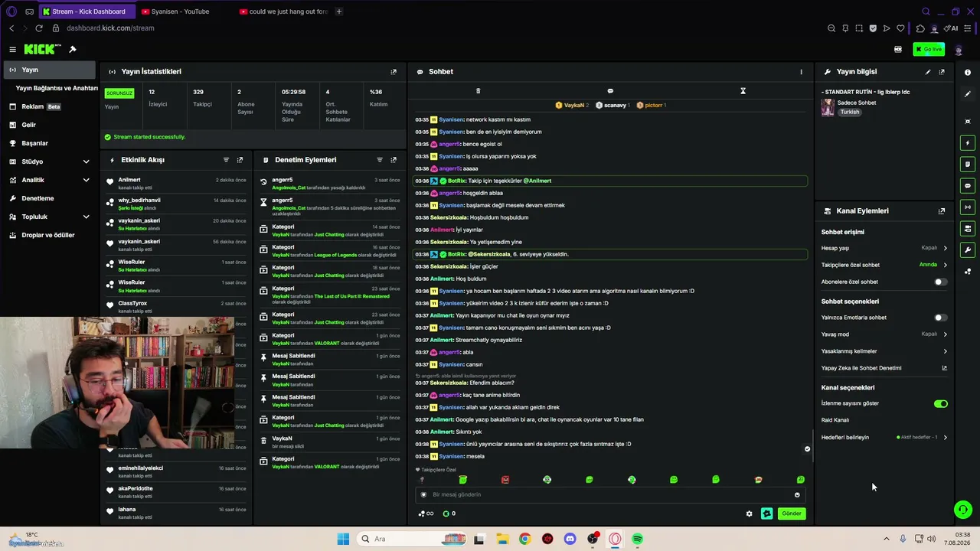Click the pencil icon in right rail

point(968,94)
